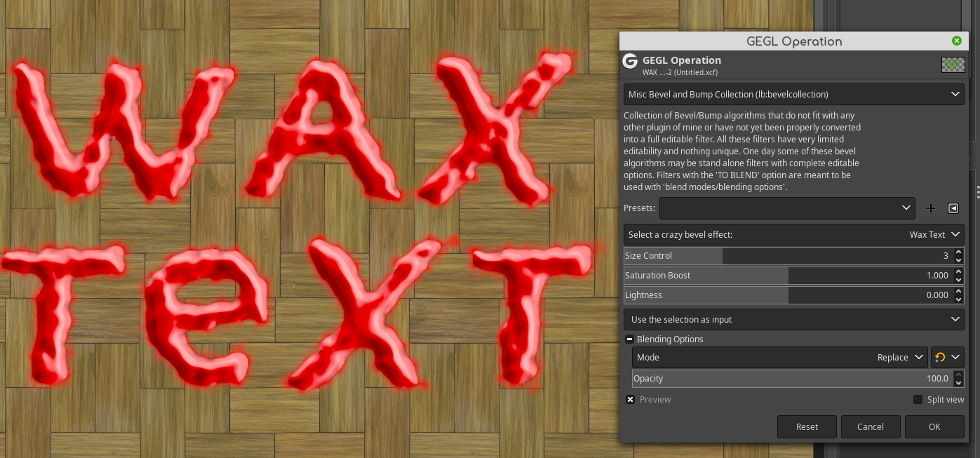
Task: Click the Reset button
Action: pos(807,426)
